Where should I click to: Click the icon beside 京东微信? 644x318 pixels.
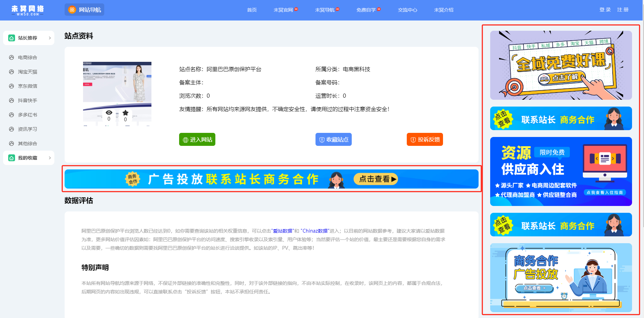(x=12, y=86)
